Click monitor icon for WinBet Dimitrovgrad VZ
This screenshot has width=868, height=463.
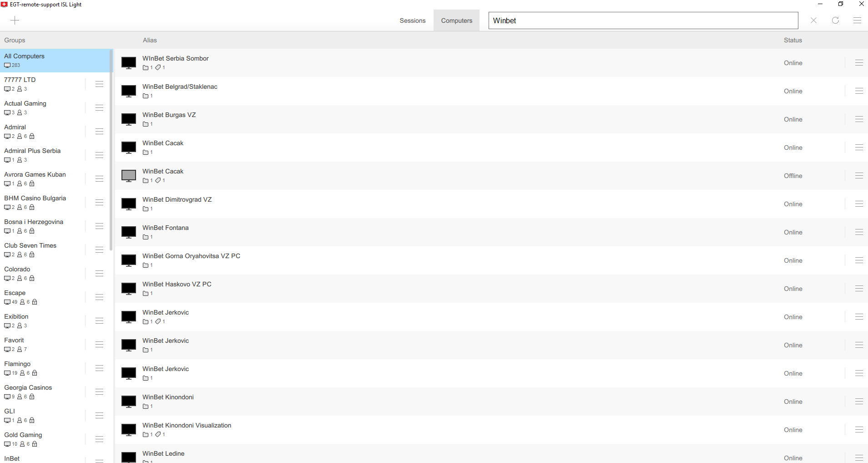[x=129, y=204]
